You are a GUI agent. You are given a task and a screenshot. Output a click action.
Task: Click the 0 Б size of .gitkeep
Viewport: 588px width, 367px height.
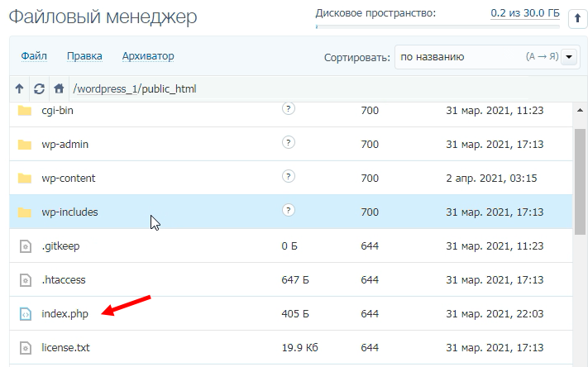click(289, 246)
